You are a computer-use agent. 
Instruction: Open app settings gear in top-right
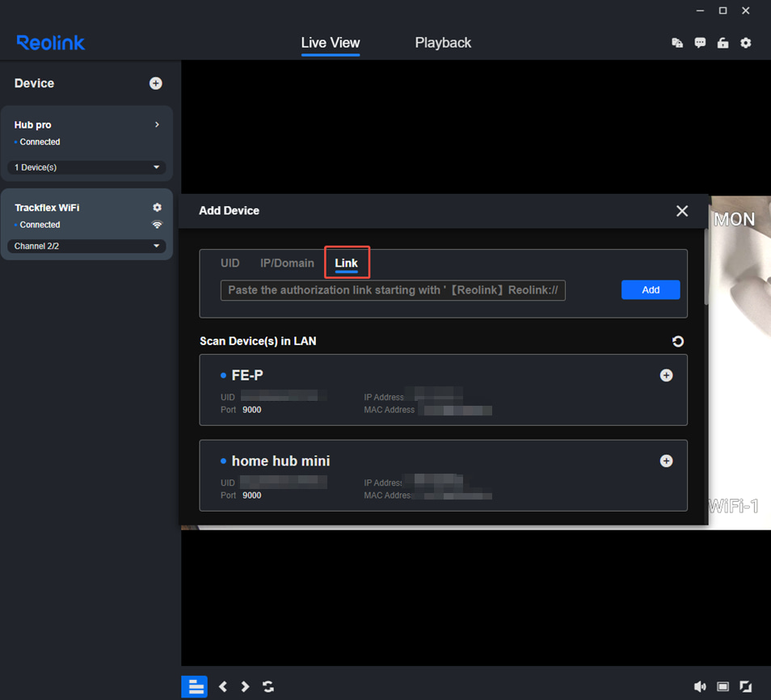point(745,43)
